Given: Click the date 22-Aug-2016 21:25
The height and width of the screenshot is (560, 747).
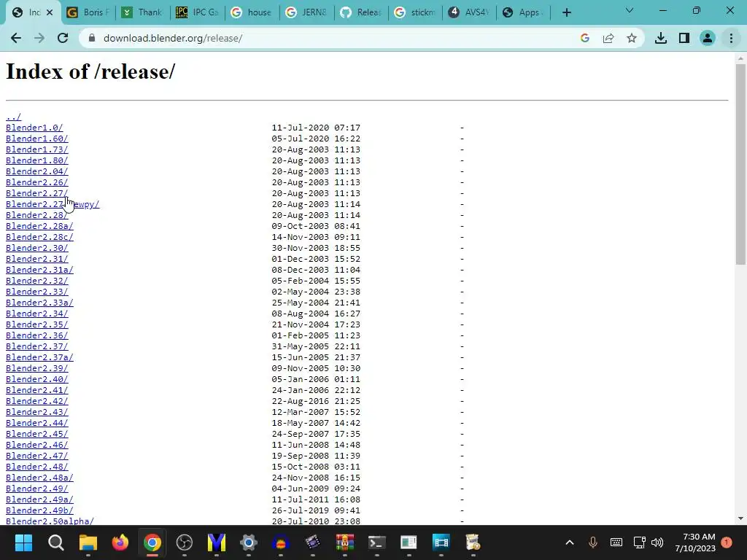Looking at the screenshot, I should click(316, 402).
